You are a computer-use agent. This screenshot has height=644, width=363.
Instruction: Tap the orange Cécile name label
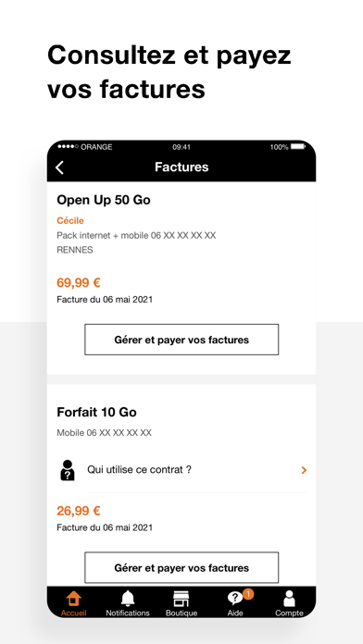(x=70, y=221)
